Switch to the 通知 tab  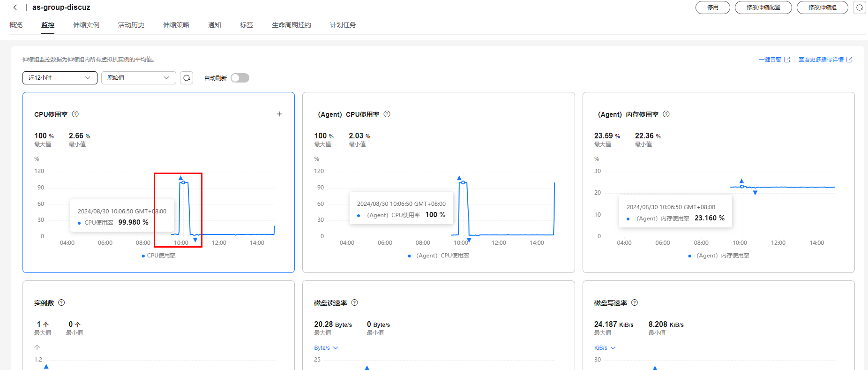tap(215, 25)
